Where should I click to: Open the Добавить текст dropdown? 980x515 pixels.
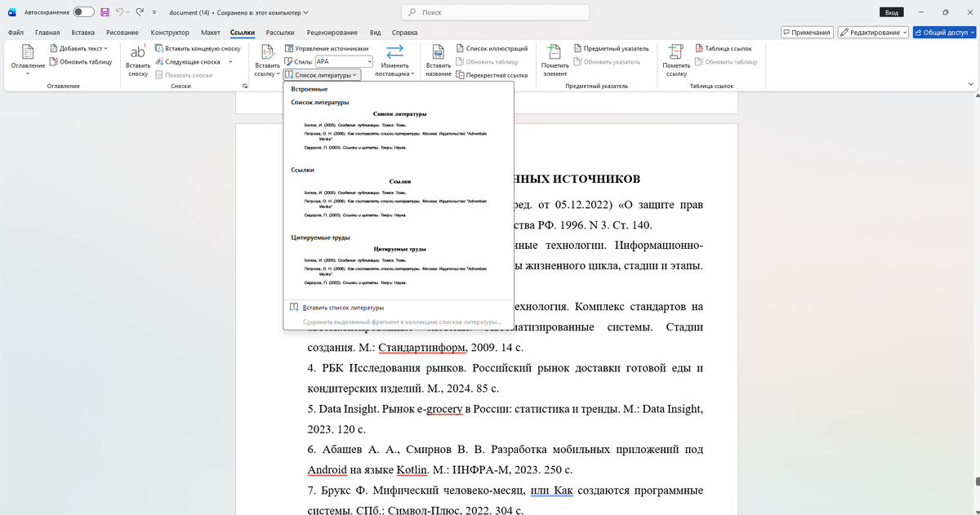pyautogui.click(x=79, y=49)
